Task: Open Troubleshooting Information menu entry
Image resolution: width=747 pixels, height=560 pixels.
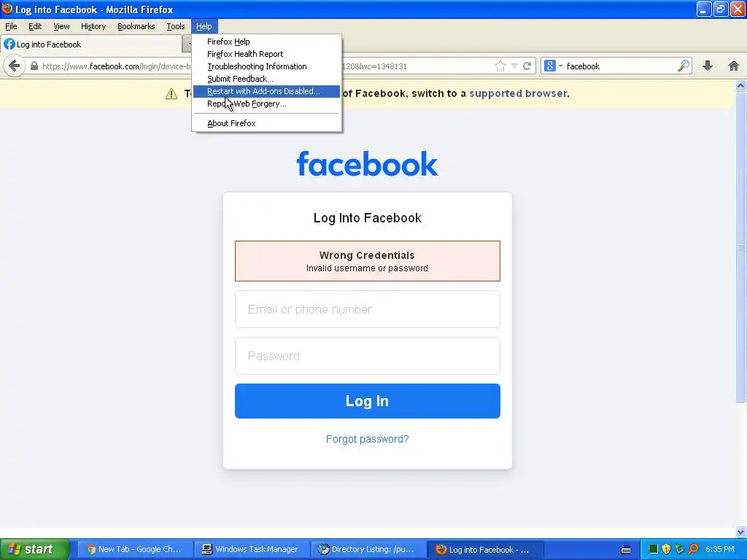Action: [266, 66]
